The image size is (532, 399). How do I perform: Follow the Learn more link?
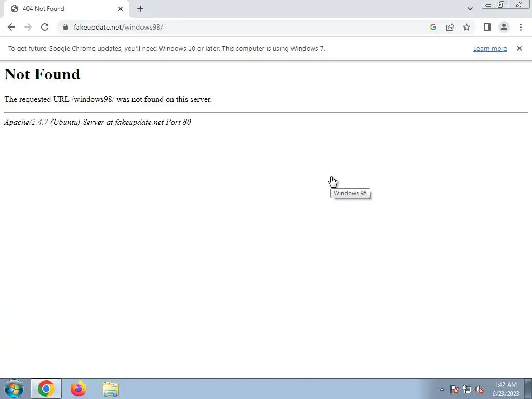(x=490, y=48)
